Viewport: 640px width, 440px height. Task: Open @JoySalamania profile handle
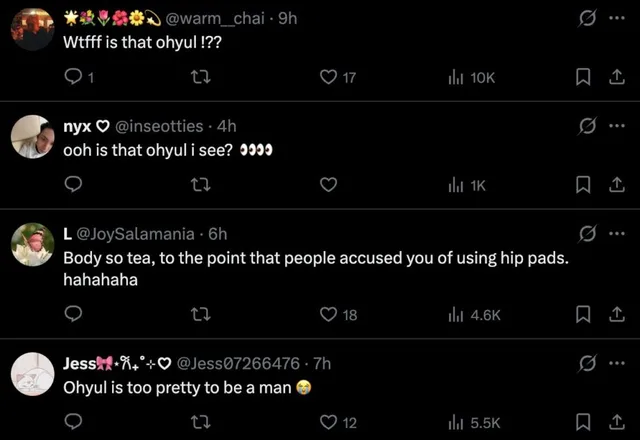(x=136, y=234)
